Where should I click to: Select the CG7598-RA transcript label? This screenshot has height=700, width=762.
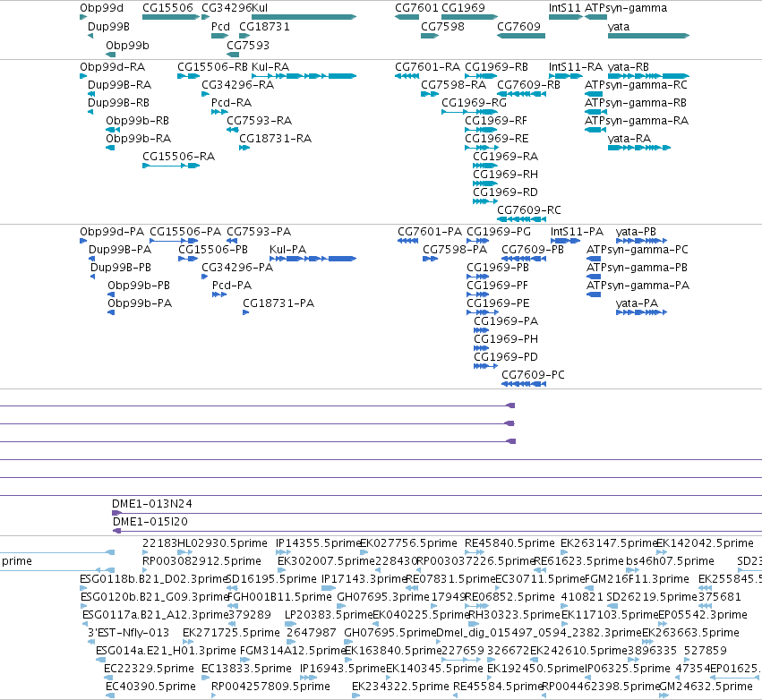pos(453,84)
